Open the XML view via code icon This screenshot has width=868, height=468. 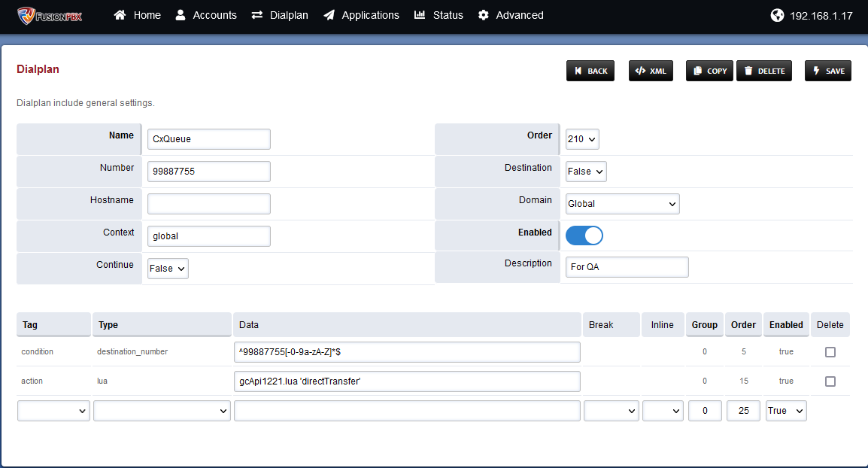click(x=651, y=71)
